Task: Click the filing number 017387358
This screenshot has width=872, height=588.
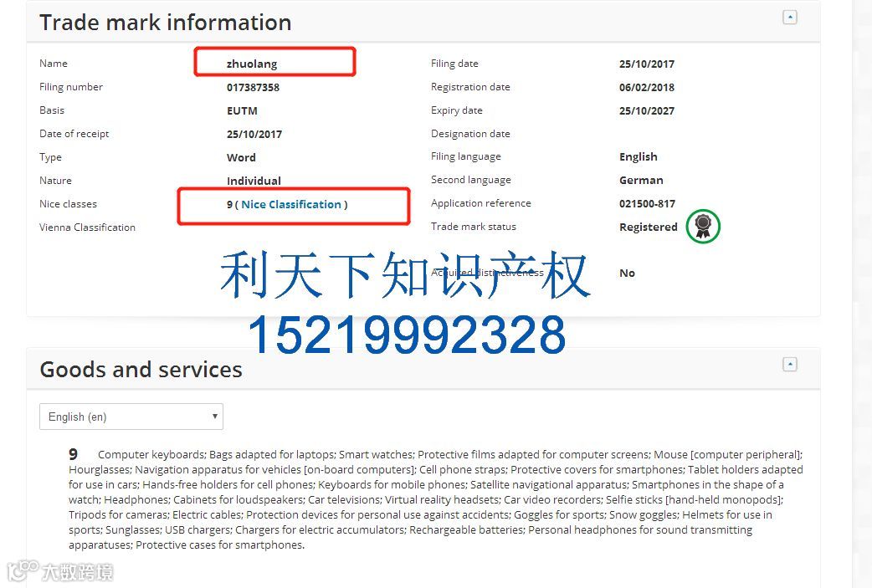Action: pyautogui.click(x=253, y=87)
